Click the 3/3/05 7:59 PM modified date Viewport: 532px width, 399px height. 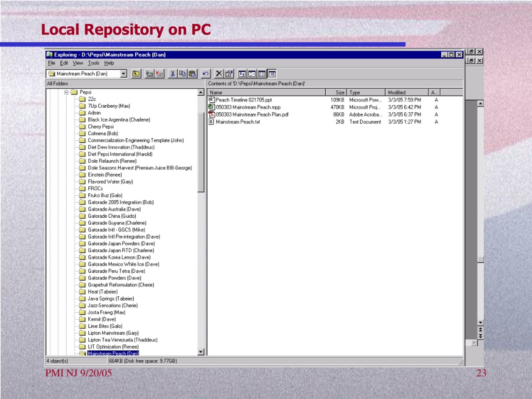405,100
